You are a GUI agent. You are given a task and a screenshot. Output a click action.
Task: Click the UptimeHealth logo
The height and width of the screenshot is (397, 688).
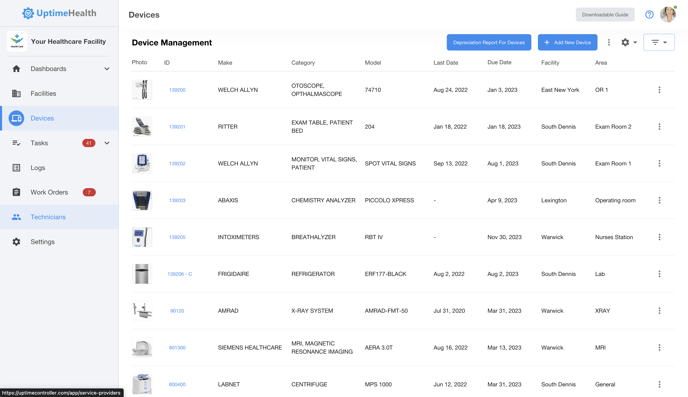coord(59,13)
